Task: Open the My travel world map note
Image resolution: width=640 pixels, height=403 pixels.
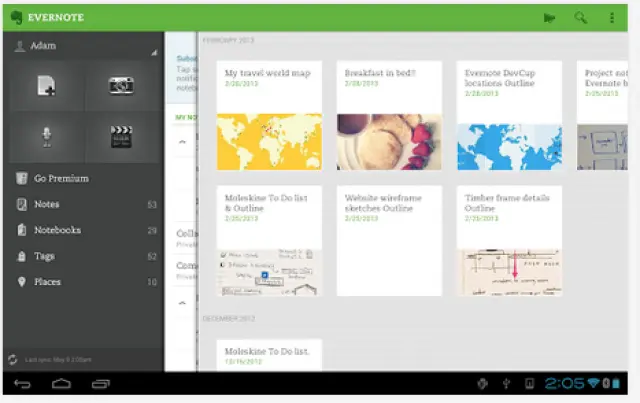Action: click(x=269, y=115)
